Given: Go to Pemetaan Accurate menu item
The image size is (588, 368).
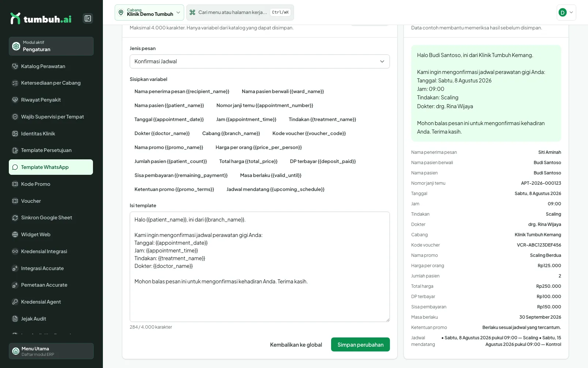Looking at the screenshot, I should [51, 285].
